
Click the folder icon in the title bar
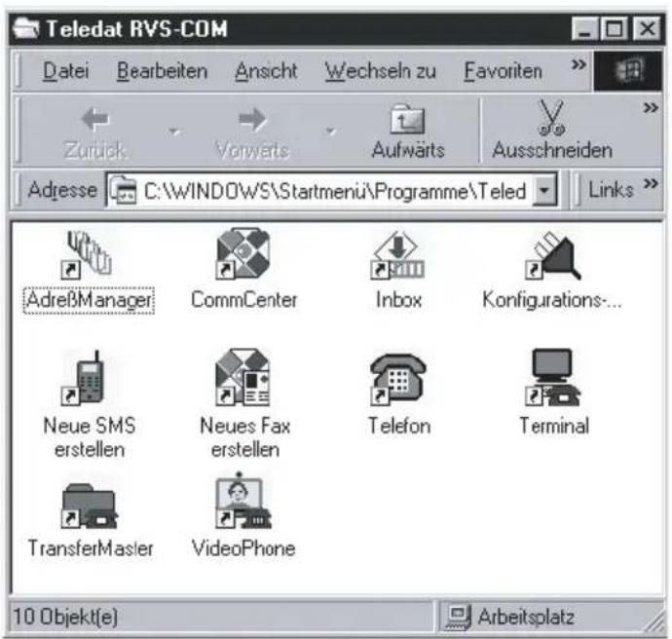click(25, 28)
